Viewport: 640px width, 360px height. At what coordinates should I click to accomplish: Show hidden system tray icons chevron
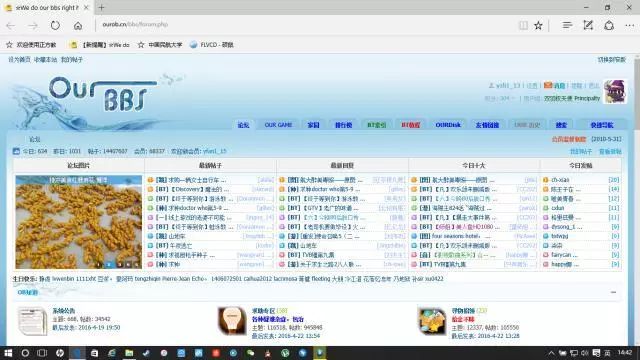point(551,353)
